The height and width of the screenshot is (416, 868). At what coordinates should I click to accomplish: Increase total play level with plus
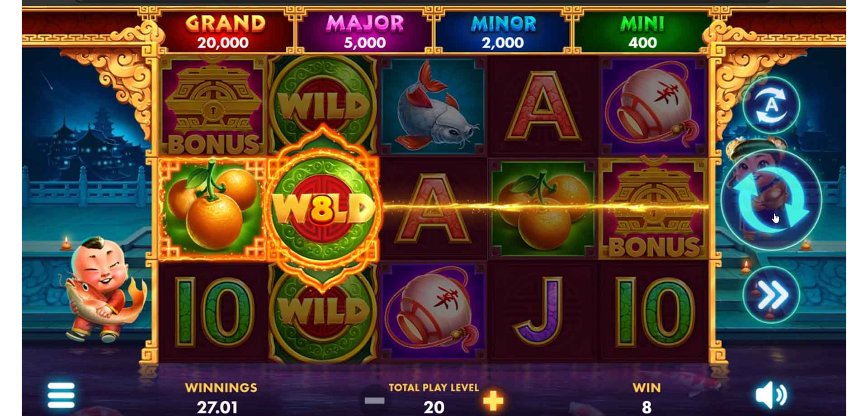[493, 401]
